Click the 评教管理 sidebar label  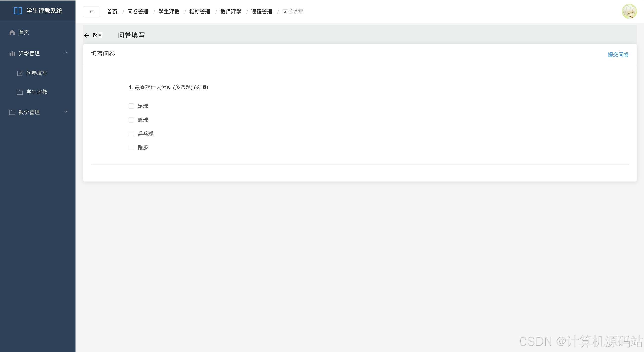click(29, 54)
